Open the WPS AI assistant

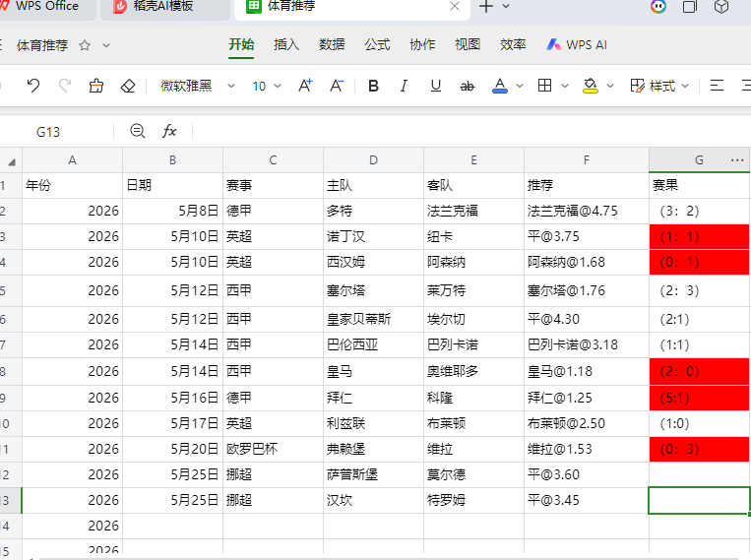coord(577,44)
